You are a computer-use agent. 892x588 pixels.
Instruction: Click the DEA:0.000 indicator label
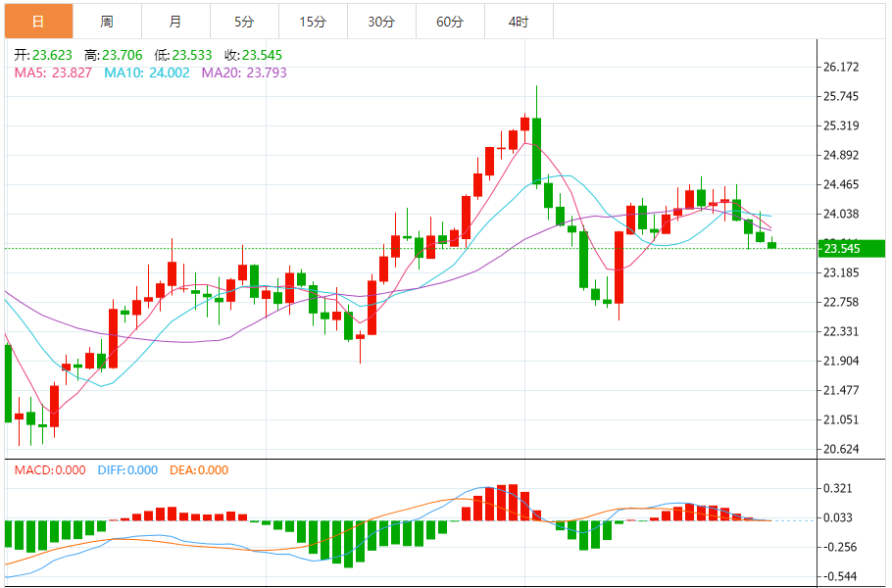(199, 470)
